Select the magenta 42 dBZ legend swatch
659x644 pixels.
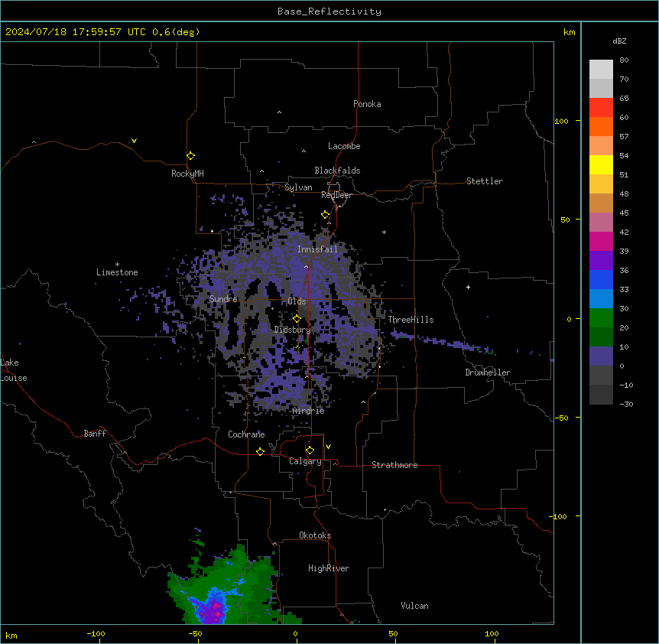[x=601, y=241]
